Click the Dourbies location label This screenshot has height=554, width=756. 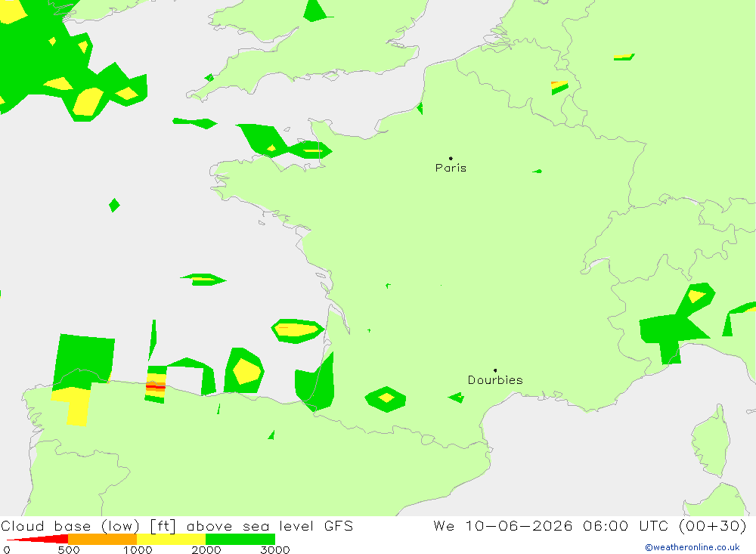click(495, 380)
